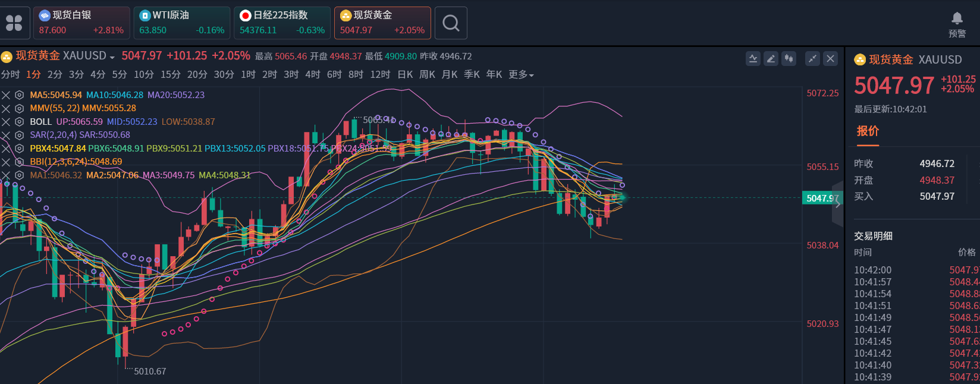Select the pencil drawing tool
980x384 pixels.
(771, 58)
